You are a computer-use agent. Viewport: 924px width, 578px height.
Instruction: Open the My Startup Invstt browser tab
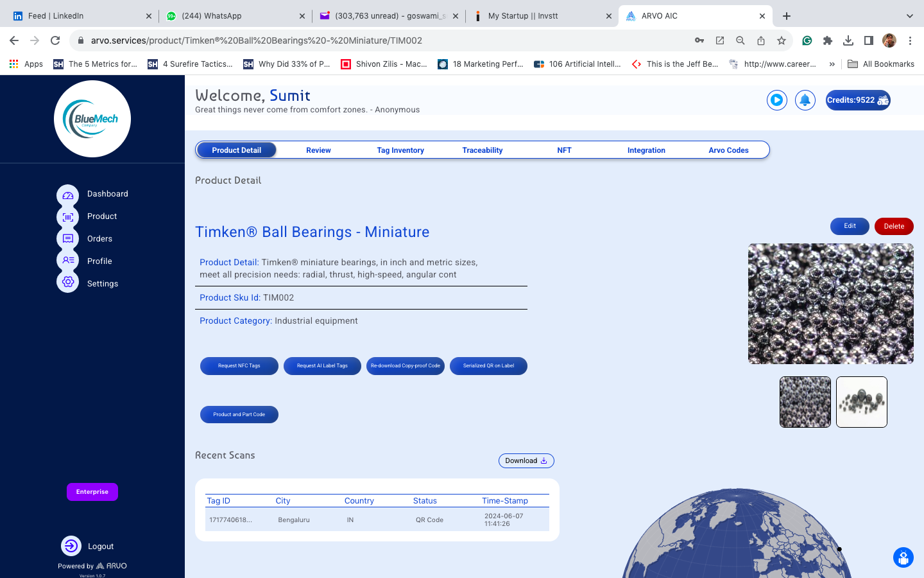pyautogui.click(x=542, y=16)
